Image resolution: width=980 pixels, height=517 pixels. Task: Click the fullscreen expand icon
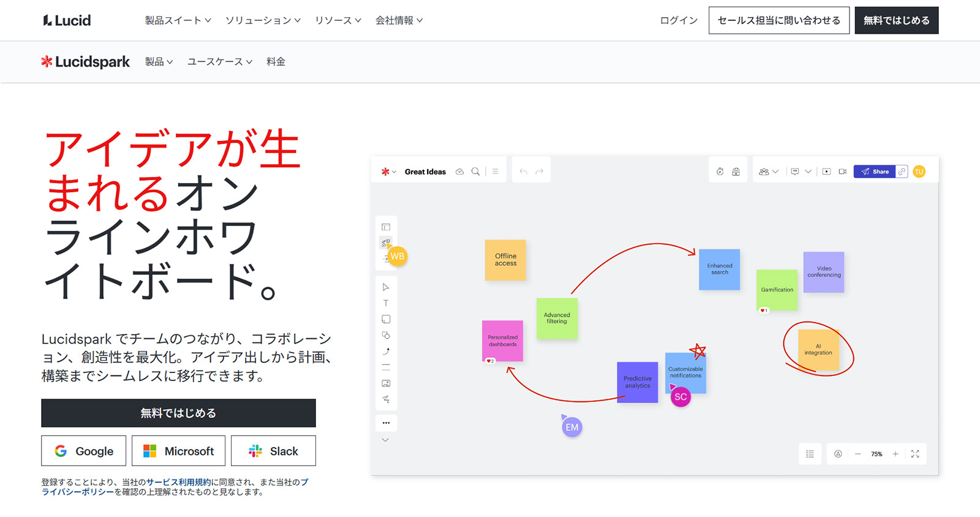pos(915,454)
